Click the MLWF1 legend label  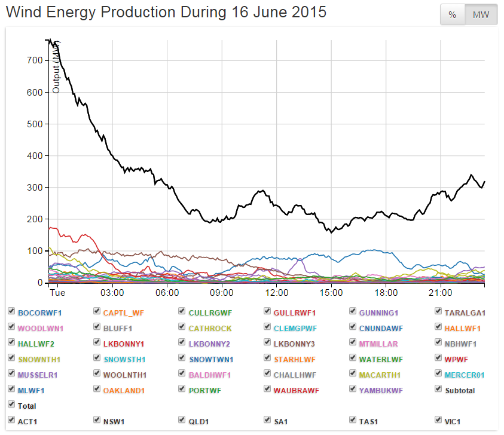pyautogui.click(x=31, y=390)
